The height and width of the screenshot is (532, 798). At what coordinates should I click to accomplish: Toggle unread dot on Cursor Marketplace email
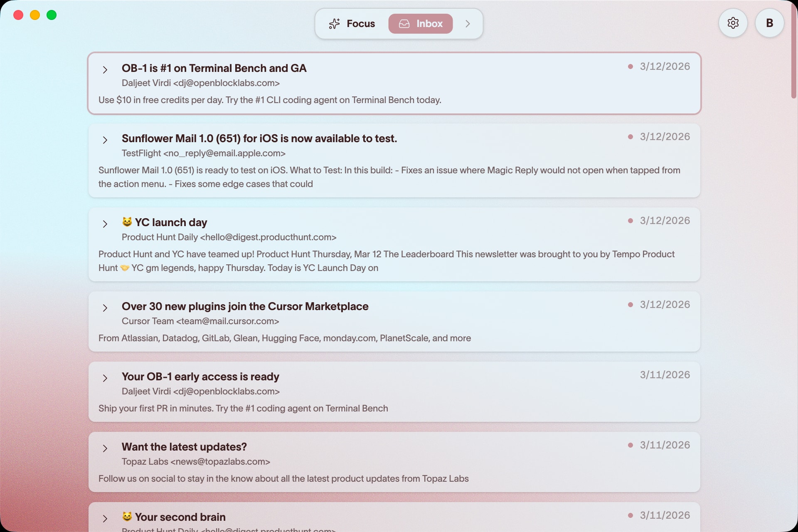pos(630,305)
